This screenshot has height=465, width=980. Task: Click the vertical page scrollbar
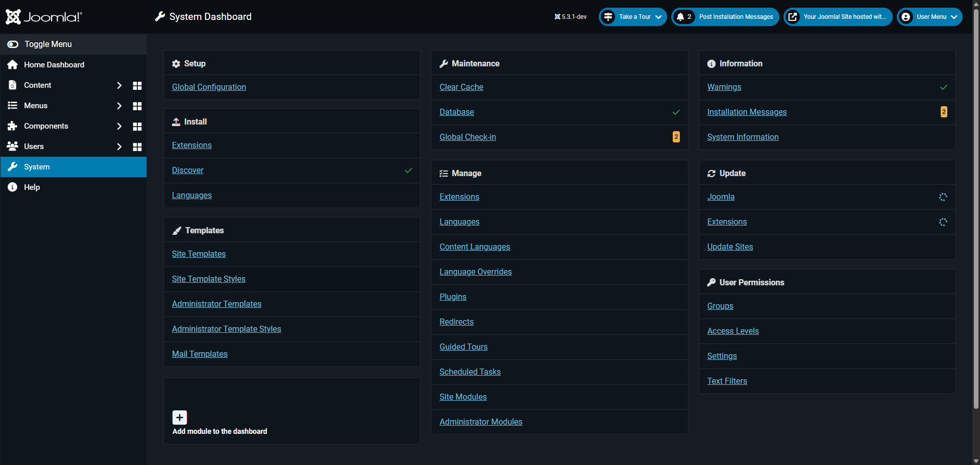point(976,209)
